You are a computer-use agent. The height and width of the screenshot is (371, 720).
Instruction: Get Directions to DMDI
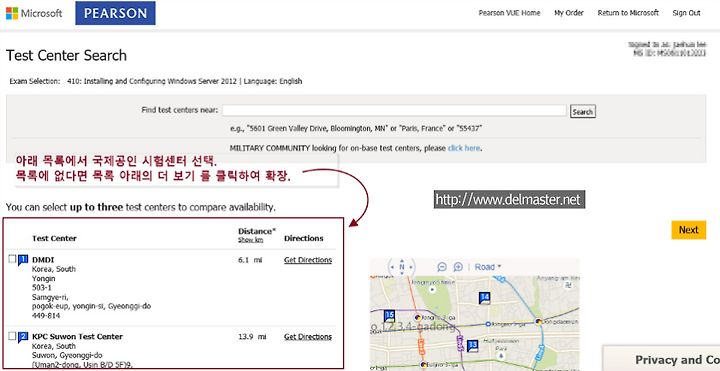[x=308, y=260]
